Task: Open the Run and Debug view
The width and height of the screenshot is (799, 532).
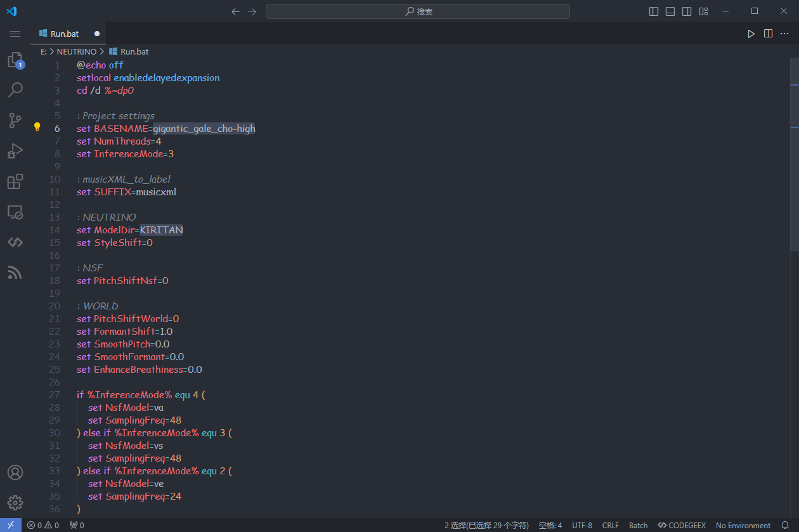Action: pos(15,151)
